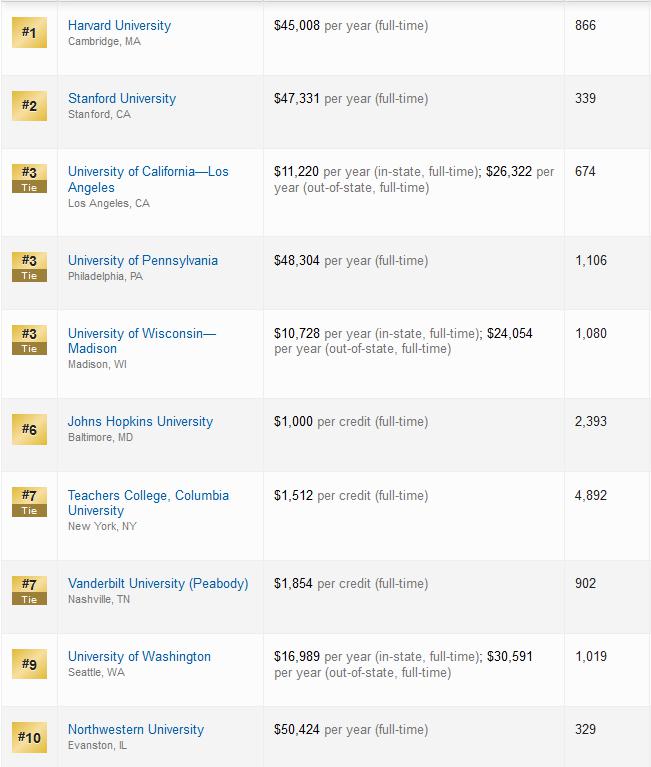The height and width of the screenshot is (767, 651).
Task: Open Teachers College, Columbia University link
Action: [x=148, y=503]
